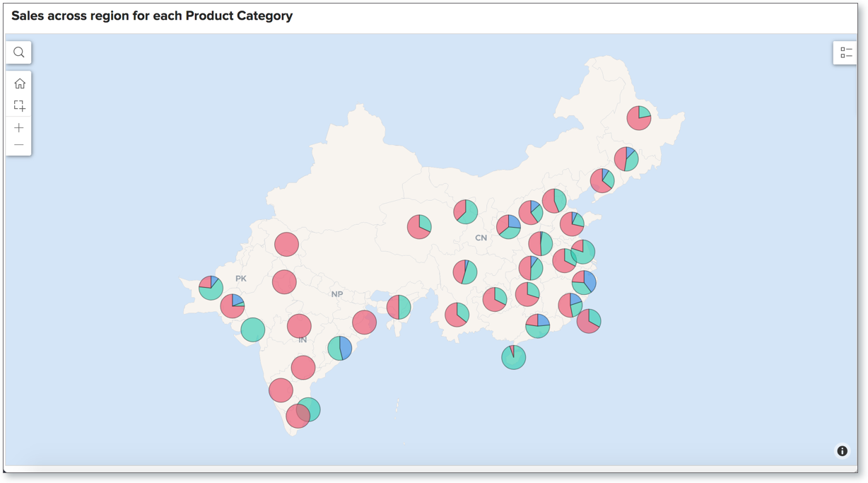Click the half-red half-teal pie near Bangladesh
Image resolution: width=868 pixels, height=483 pixels.
tap(399, 307)
